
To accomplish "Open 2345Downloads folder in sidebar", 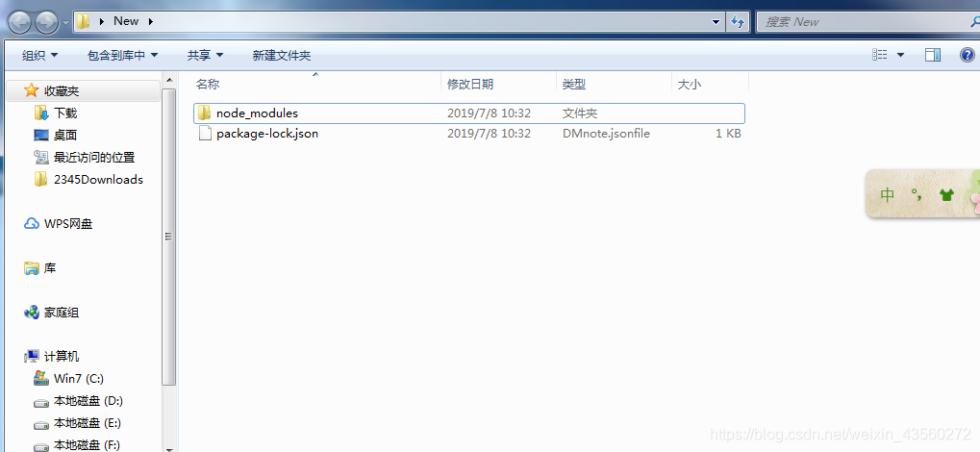I will (98, 180).
